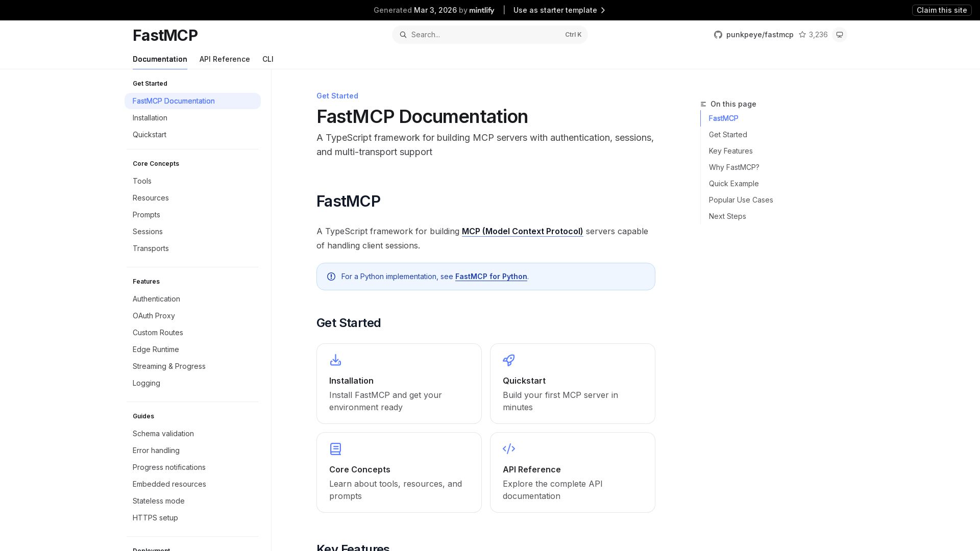Image resolution: width=980 pixels, height=551 pixels.
Task: Open Custom Routes sidebar page
Action: click(x=192, y=333)
